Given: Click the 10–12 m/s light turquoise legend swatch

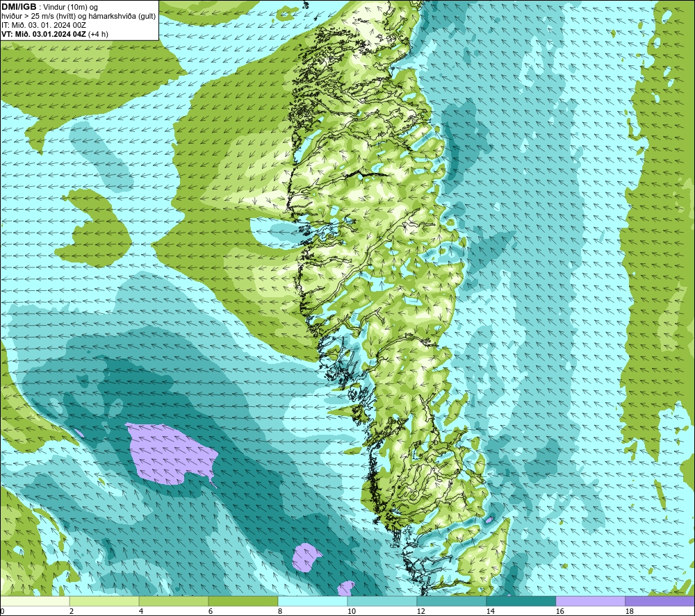Looking at the screenshot, I should [x=382, y=601].
